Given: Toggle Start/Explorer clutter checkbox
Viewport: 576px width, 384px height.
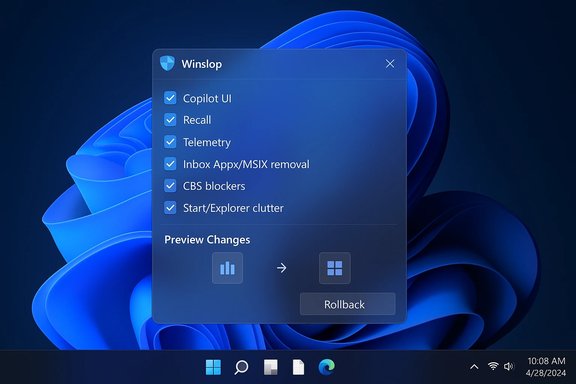Looking at the screenshot, I should click(x=170, y=208).
